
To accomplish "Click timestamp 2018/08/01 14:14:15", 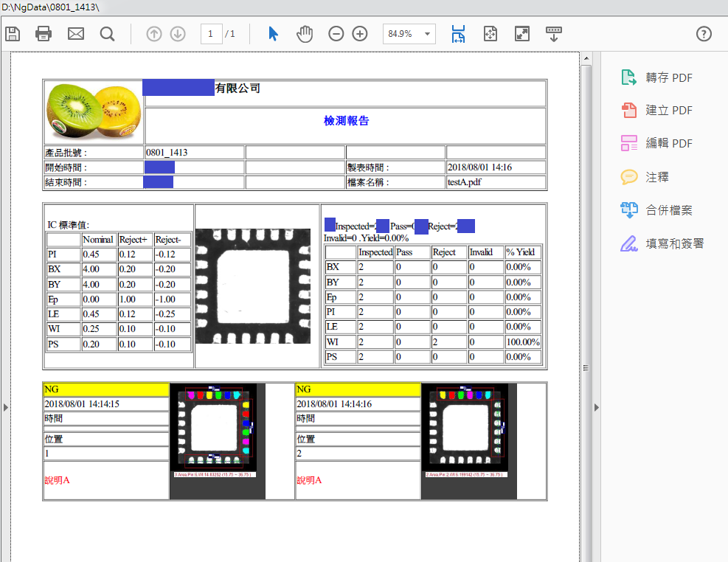I will coord(82,403).
